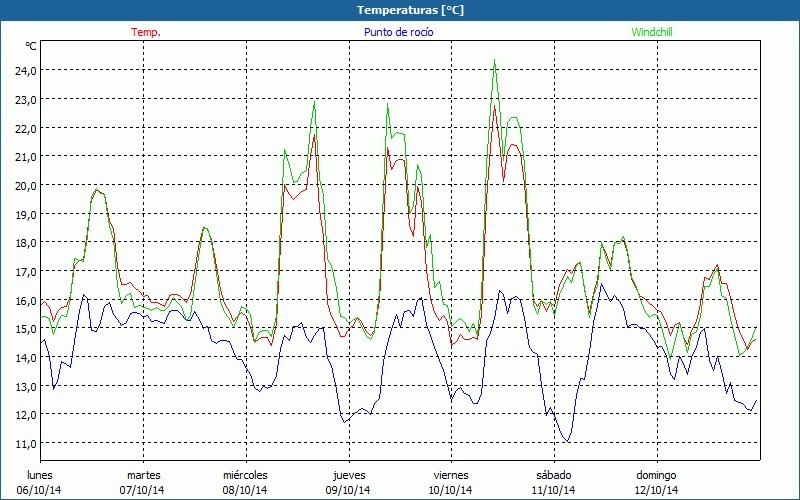The image size is (800, 500).
Task: Click the 06/10/14 date label
Action: 39,490
